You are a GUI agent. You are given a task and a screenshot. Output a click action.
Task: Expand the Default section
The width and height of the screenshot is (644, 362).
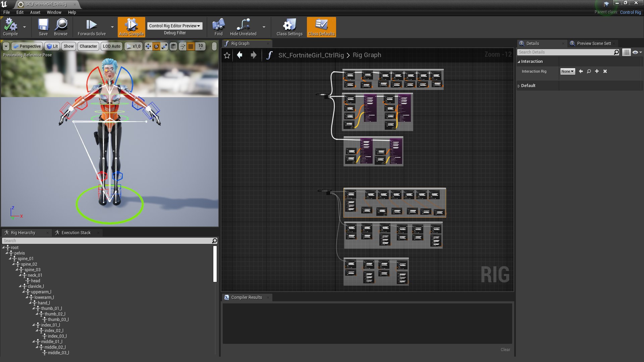519,86
